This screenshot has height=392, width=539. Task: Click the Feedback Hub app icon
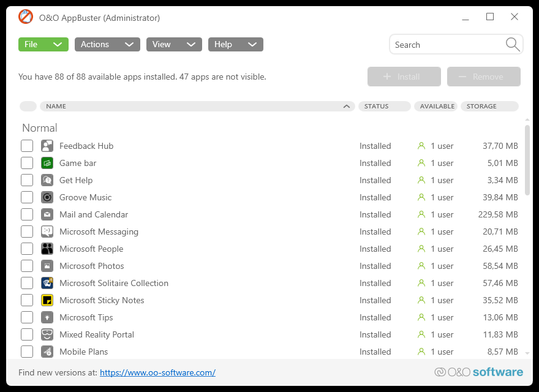tap(47, 146)
